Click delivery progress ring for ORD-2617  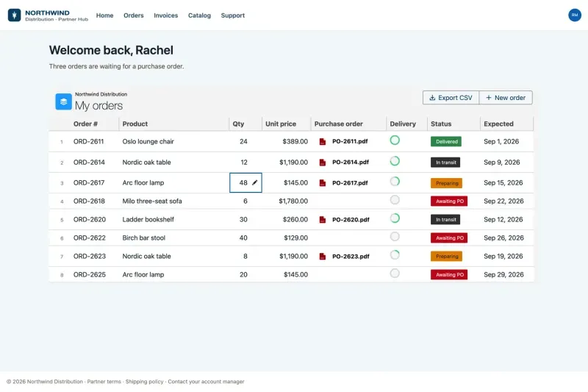(x=395, y=182)
